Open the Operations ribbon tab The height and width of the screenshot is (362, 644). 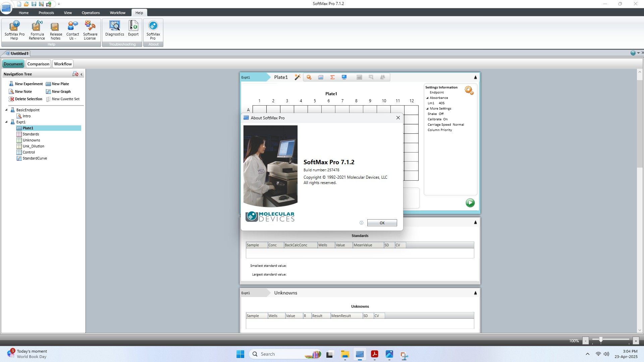click(91, 13)
